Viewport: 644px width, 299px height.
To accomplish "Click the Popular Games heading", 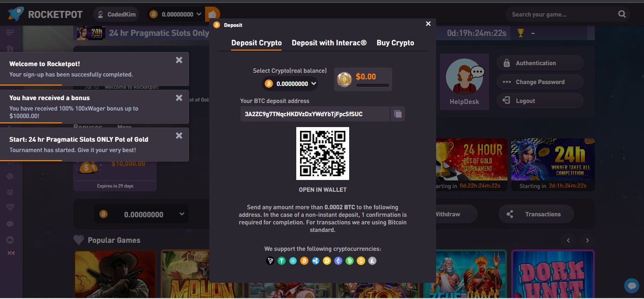I will click(114, 240).
